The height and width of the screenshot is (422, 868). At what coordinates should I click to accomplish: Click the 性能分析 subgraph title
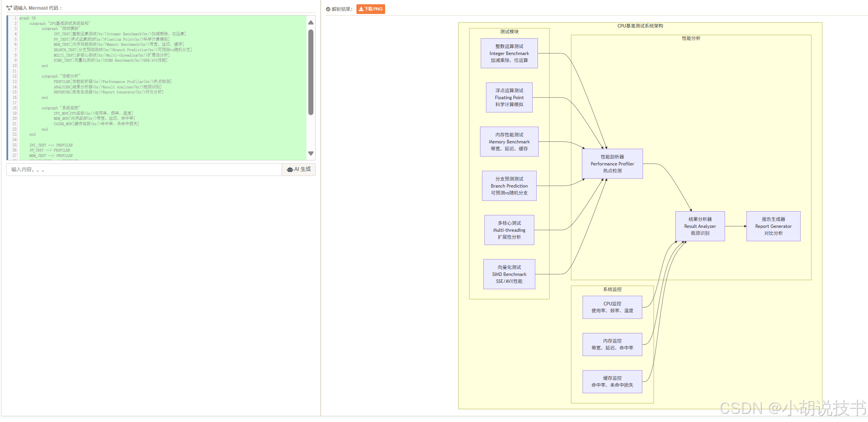click(691, 38)
